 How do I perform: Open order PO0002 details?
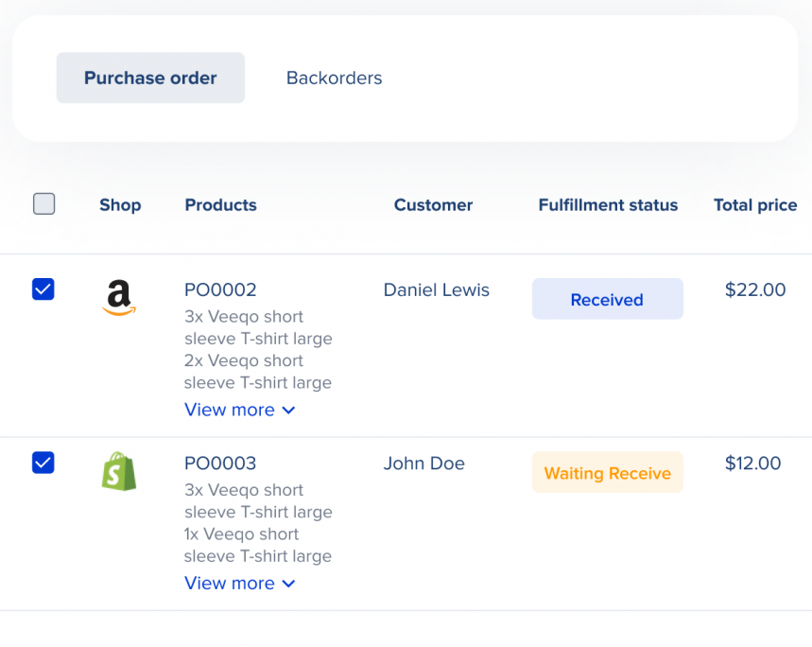[219, 289]
